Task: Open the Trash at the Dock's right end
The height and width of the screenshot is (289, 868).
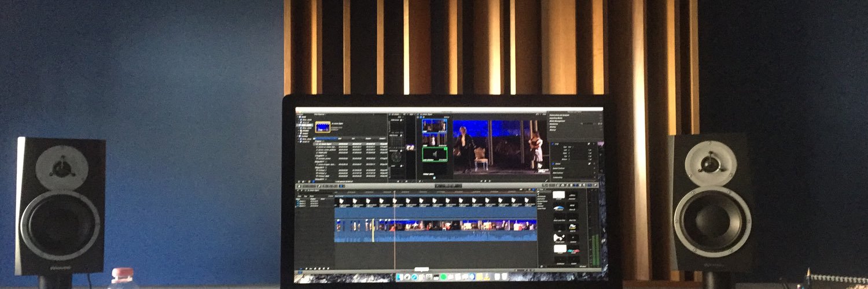Action: pos(505,277)
